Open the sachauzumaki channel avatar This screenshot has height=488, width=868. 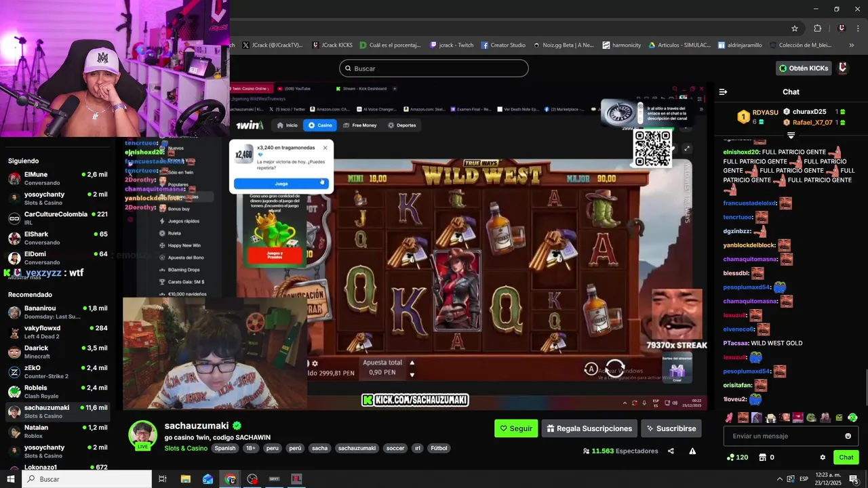tap(143, 434)
